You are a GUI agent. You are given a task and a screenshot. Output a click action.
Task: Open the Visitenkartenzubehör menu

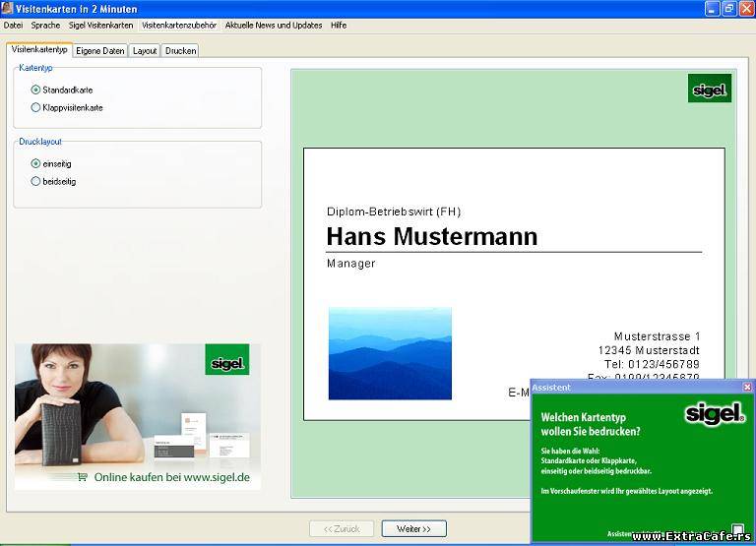pyautogui.click(x=179, y=25)
